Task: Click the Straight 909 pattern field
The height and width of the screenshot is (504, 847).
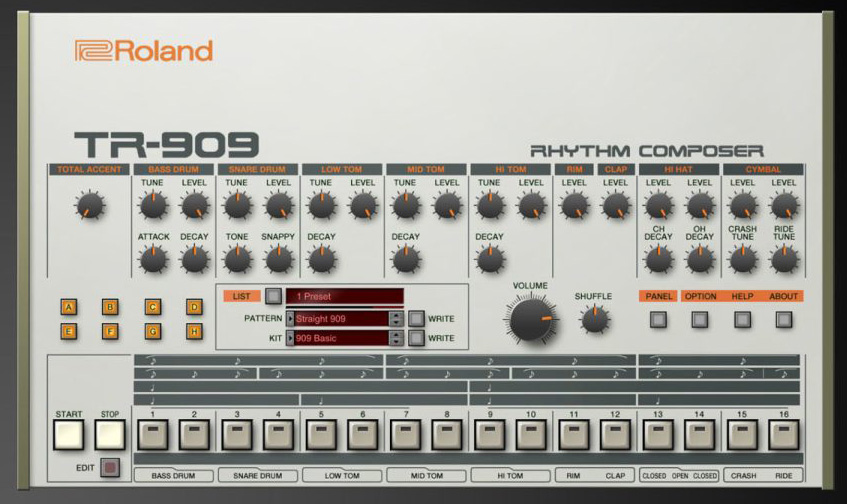Action: [x=341, y=319]
